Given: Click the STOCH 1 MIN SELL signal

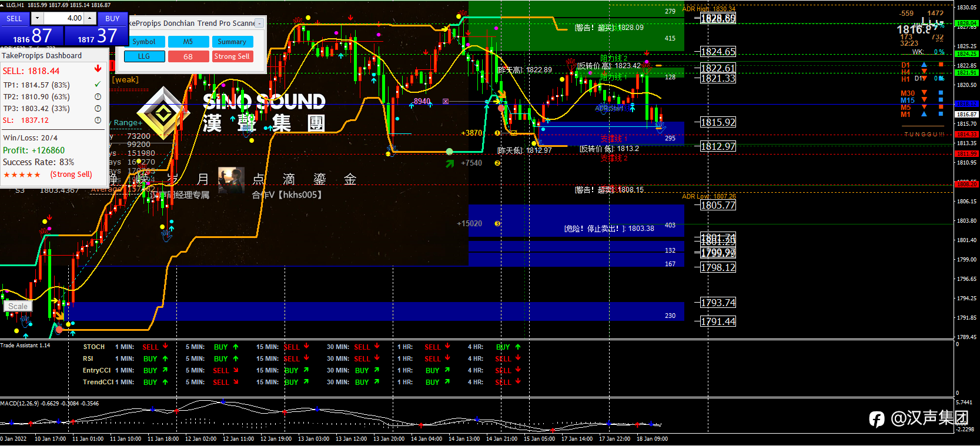Looking at the screenshot, I should click(155, 347).
